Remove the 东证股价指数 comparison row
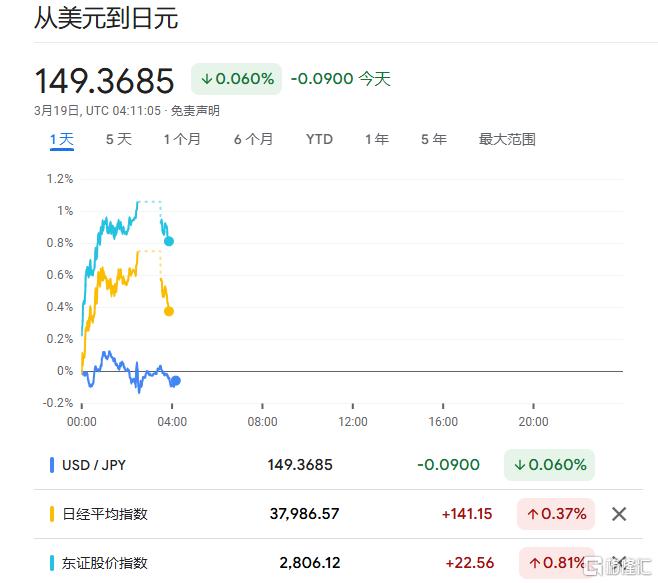 pyautogui.click(x=619, y=562)
